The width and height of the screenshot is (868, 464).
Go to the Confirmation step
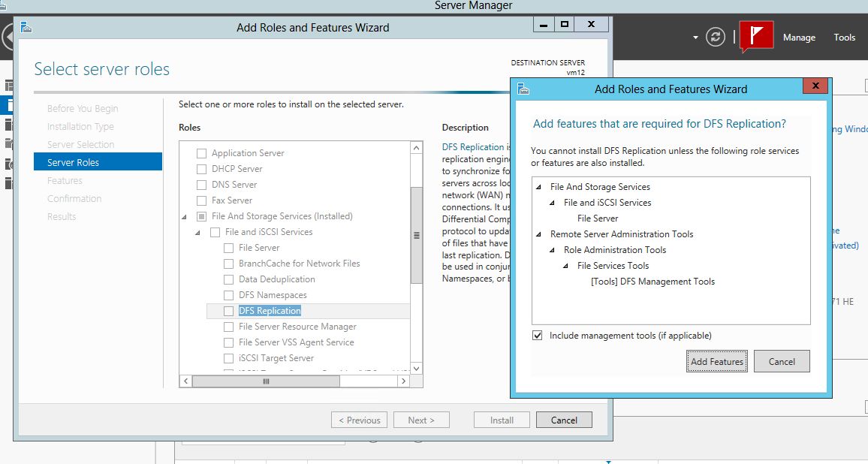(x=74, y=199)
